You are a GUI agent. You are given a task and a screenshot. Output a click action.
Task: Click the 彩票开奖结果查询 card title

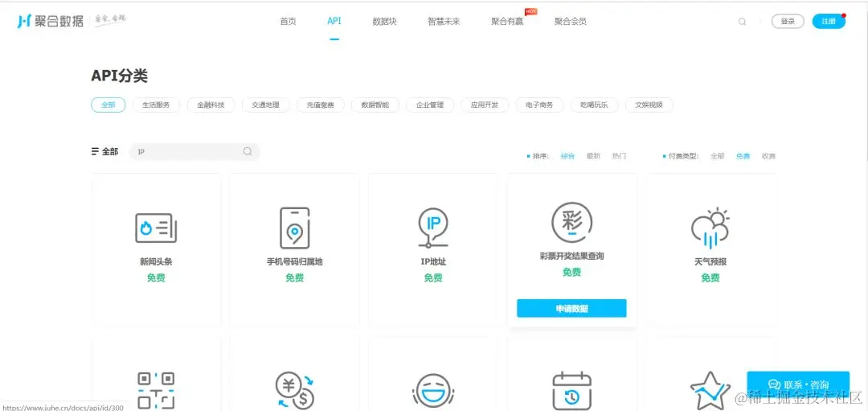click(572, 257)
